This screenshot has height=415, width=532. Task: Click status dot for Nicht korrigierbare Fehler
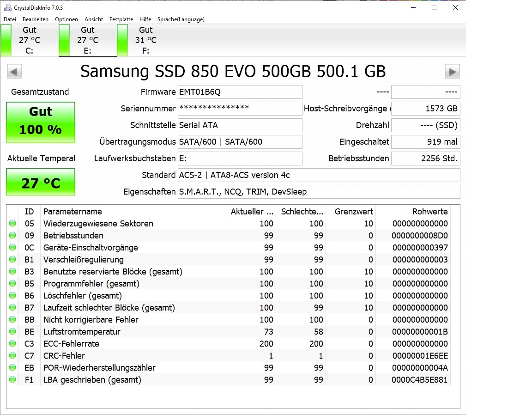(x=12, y=319)
